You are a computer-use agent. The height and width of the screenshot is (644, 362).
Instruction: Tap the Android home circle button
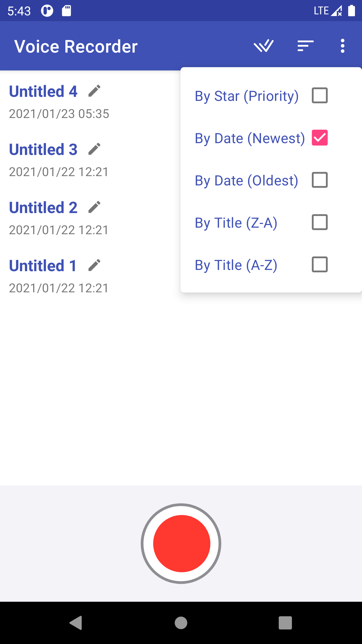[x=181, y=623]
